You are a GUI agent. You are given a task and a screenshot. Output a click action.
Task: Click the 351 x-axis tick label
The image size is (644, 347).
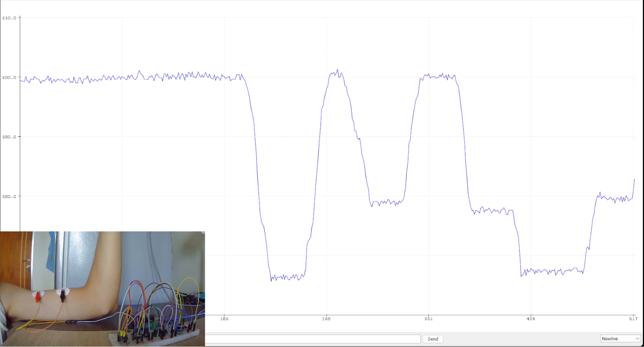[428, 319]
